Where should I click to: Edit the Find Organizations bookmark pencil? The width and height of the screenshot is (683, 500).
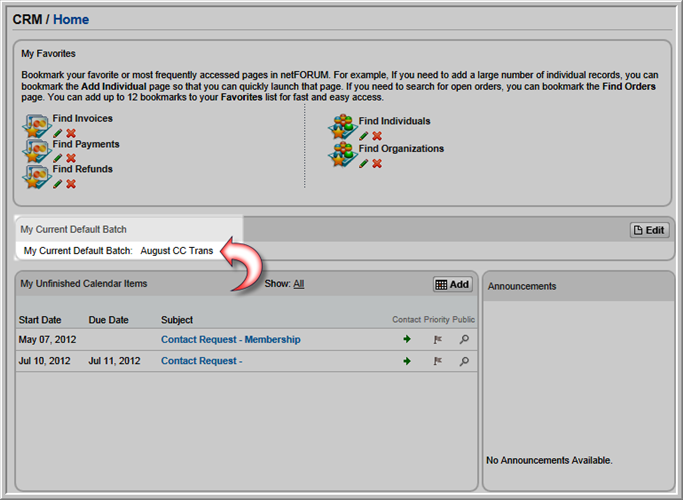[x=364, y=163]
